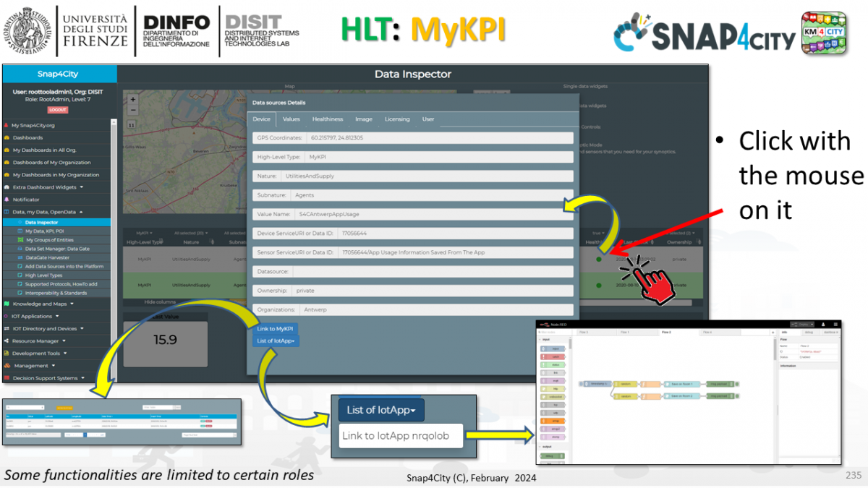Click the map zoom in plus button

[x=132, y=100]
